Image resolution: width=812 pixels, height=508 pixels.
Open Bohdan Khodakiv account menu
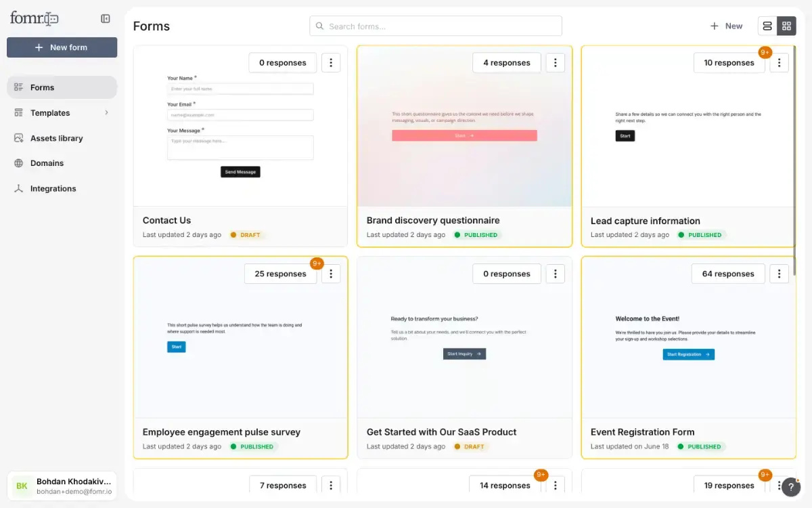point(62,486)
